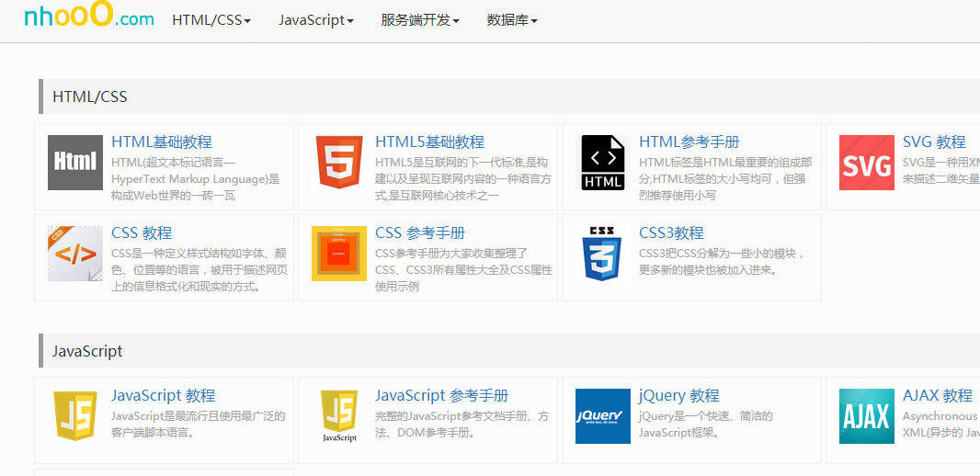The height and width of the screenshot is (476, 980).
Task: Open the HTML参考手册 link
Action: tap(689, 142)
